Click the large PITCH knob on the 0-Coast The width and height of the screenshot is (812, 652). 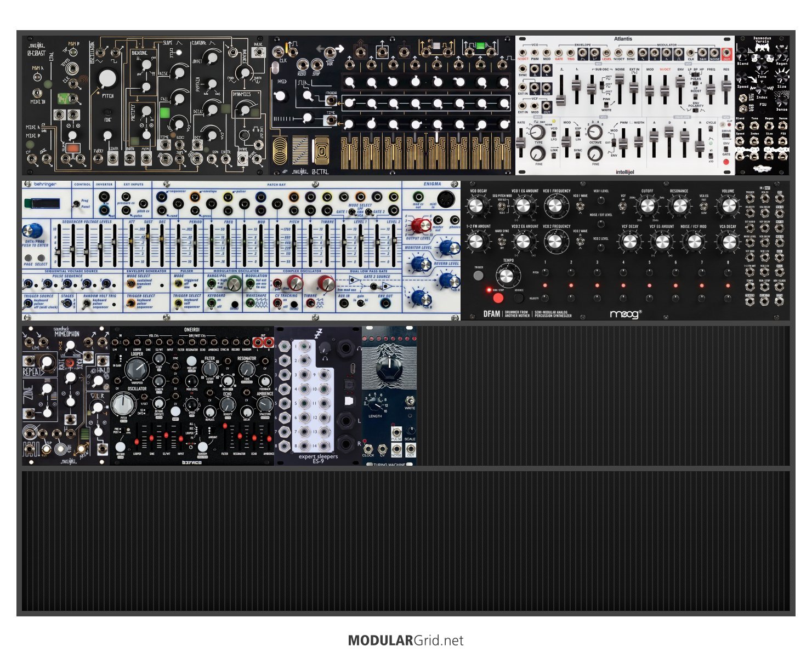pyautogui.click(x=107, y=79)
